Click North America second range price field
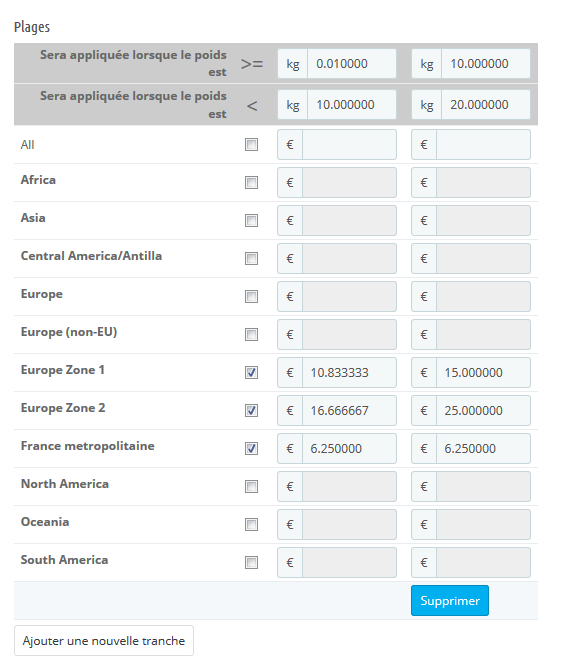This screenshot has width=562, height=664. pyautogui.click(x=483, y=487)
